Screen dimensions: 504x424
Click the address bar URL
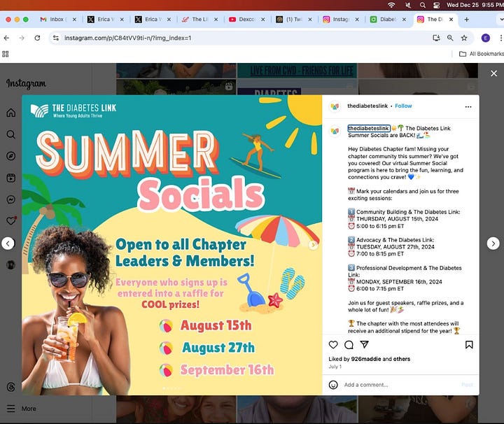[x=128, y=38]
